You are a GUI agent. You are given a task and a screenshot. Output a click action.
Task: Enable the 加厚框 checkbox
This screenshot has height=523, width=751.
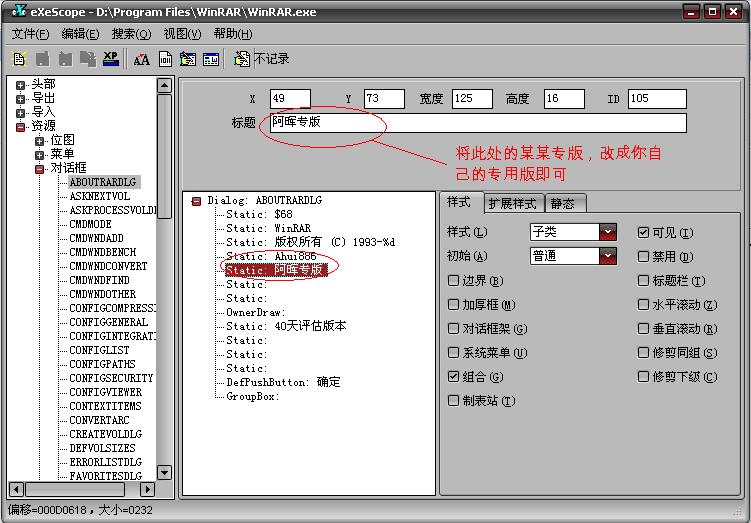tap(453, 305)
